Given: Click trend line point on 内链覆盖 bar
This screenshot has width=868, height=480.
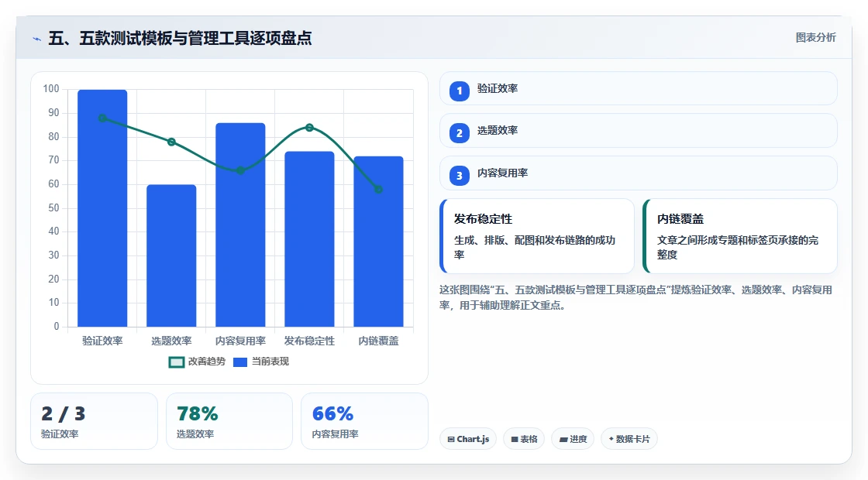Looking at the screenshot, I should [x=379, y=189].
